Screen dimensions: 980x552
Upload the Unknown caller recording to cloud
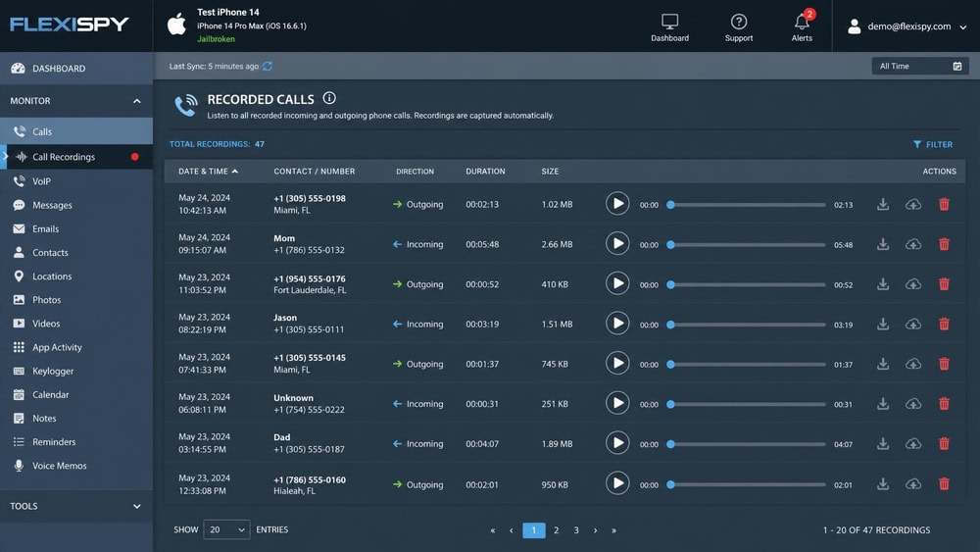913,404
